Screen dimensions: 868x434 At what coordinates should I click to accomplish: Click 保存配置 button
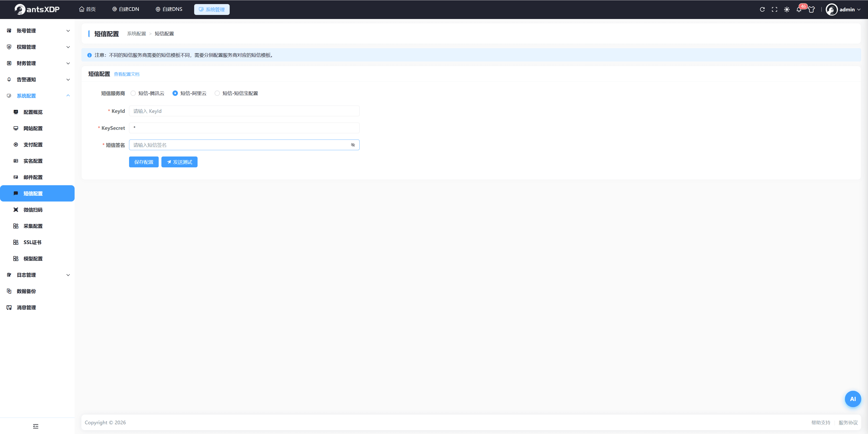144,162
